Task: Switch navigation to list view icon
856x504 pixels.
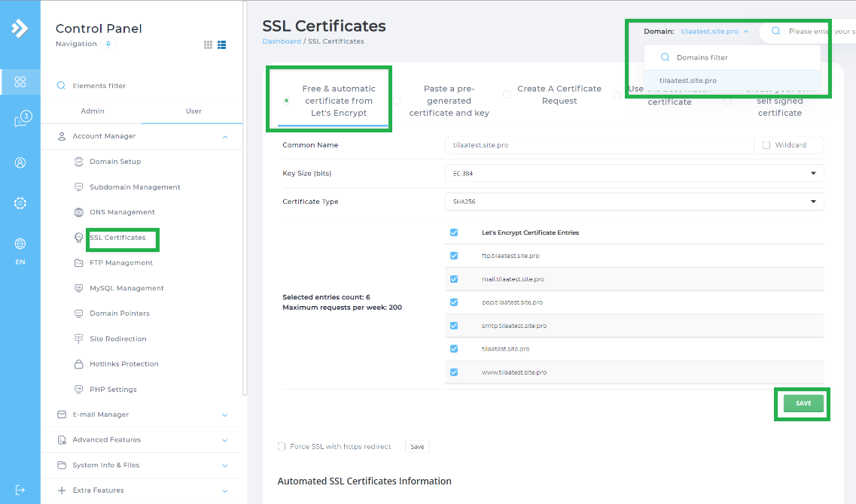Action: tap(221, 44)
